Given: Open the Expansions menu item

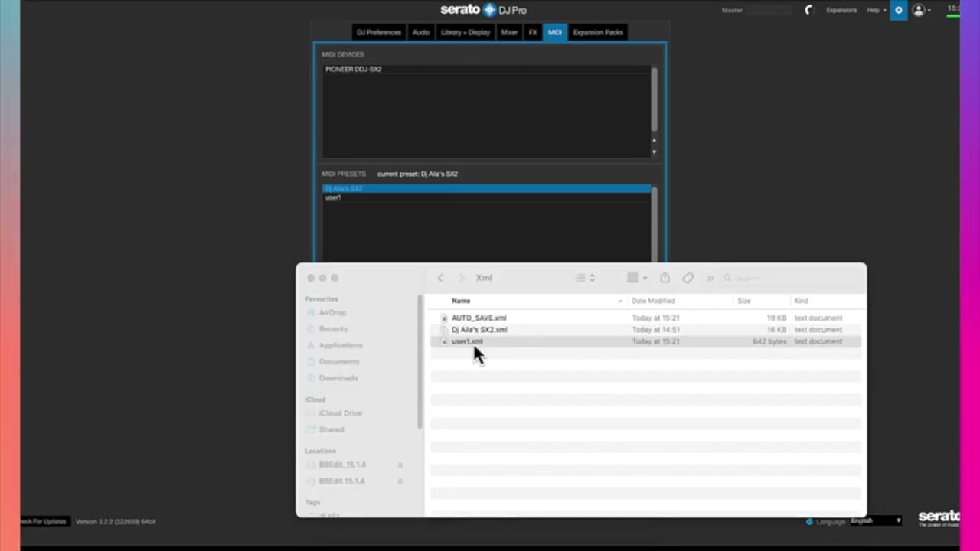Looking at the screenshot, I should (841, 10).
